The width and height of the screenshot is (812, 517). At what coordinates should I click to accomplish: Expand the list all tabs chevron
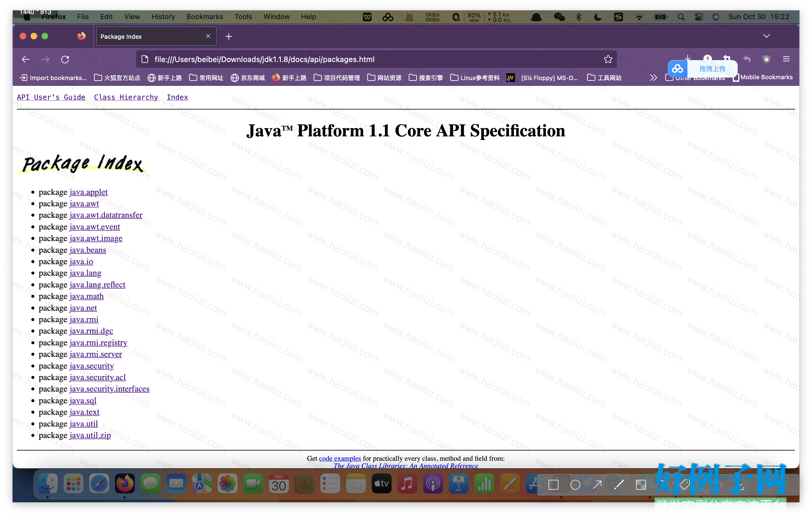click(x=766, y=36)
